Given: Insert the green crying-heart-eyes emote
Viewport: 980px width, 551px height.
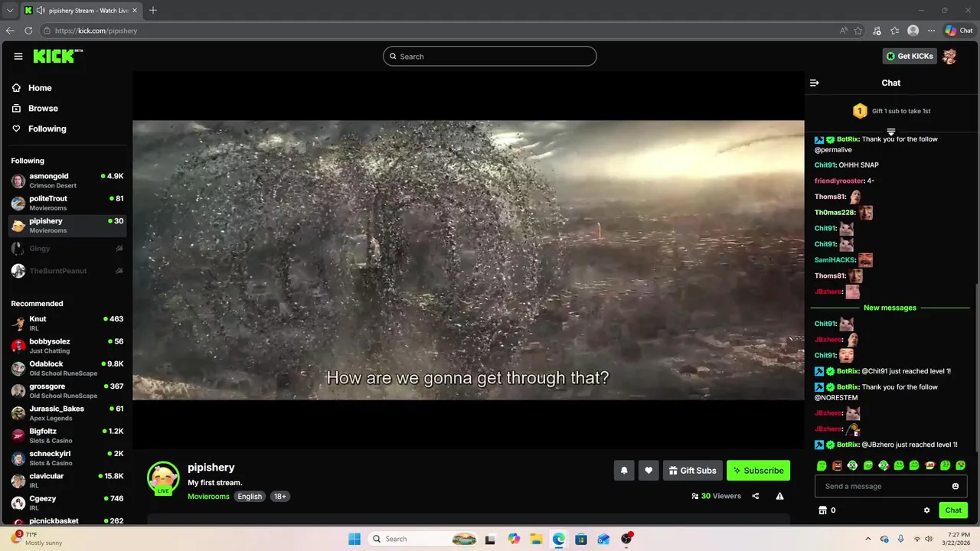Looking at the screenshot, I should [961, 465].
